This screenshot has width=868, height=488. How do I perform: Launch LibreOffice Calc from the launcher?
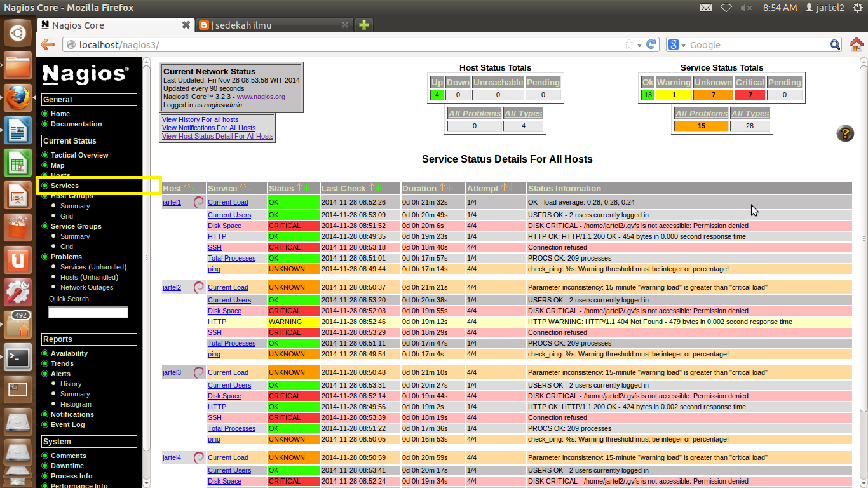pyautogui.click(x=18, y=163)
